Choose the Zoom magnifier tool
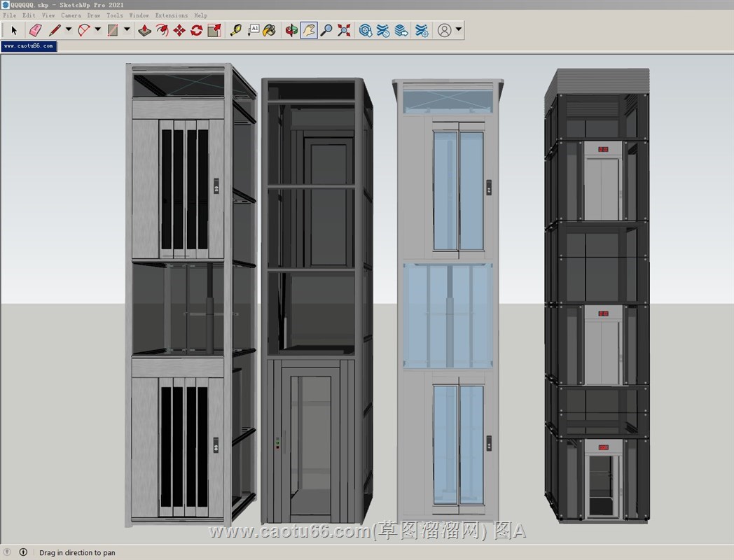Screen dimensions: 734x560 click(x=326, y=30)
